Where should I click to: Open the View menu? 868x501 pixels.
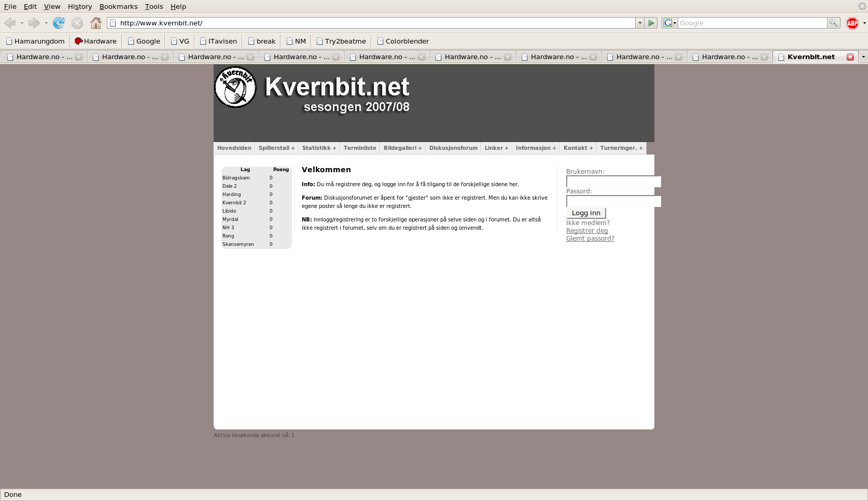click(x=52, y=6)
